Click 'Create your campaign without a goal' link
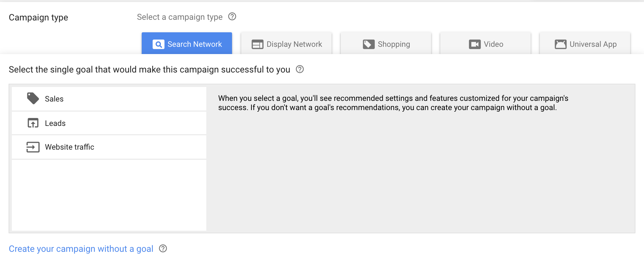This screenshot has height=263, width=644. [81, 249]
